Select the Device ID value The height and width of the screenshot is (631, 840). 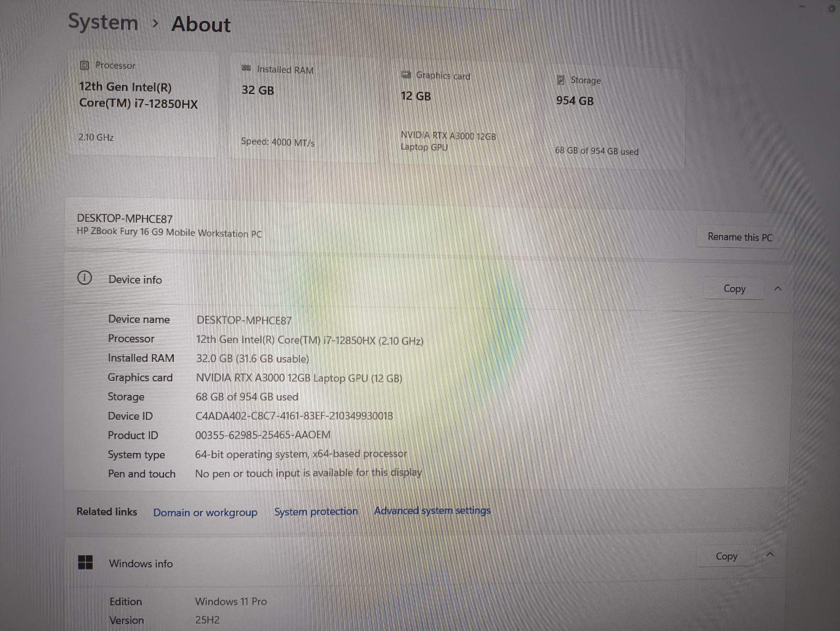(x=294, y=416)
